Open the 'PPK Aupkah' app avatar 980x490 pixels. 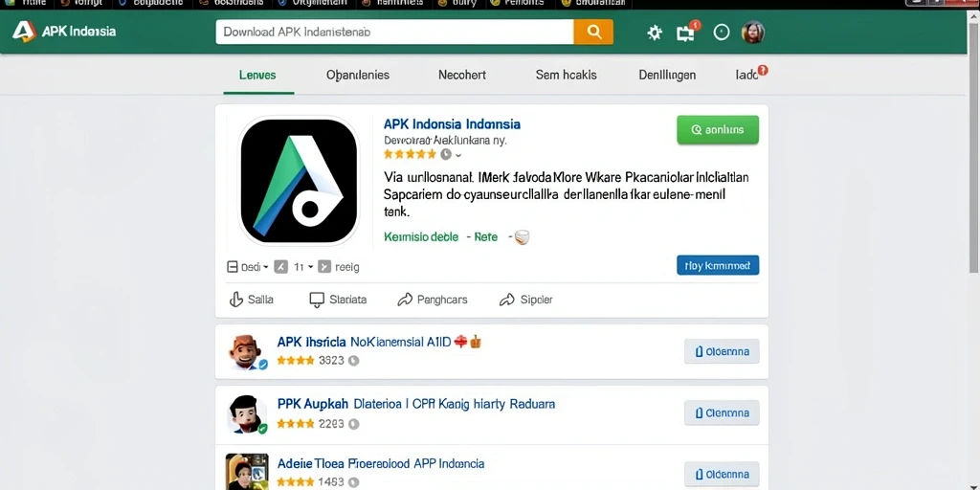246,414
